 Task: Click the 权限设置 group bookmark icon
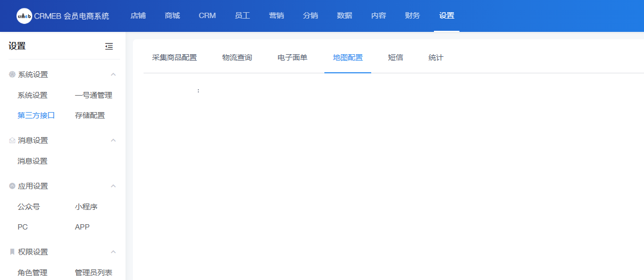pyautogui.click(x=12, y=252)
